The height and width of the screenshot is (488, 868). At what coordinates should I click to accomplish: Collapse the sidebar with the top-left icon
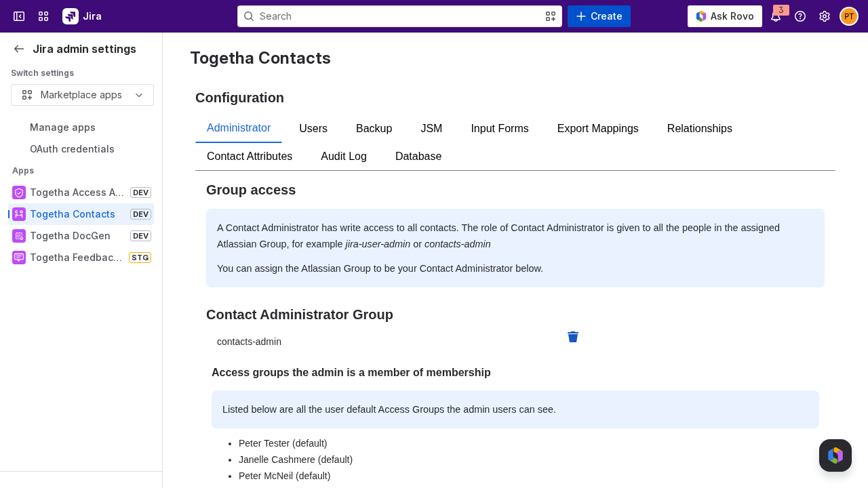click(x=19, y=16)
